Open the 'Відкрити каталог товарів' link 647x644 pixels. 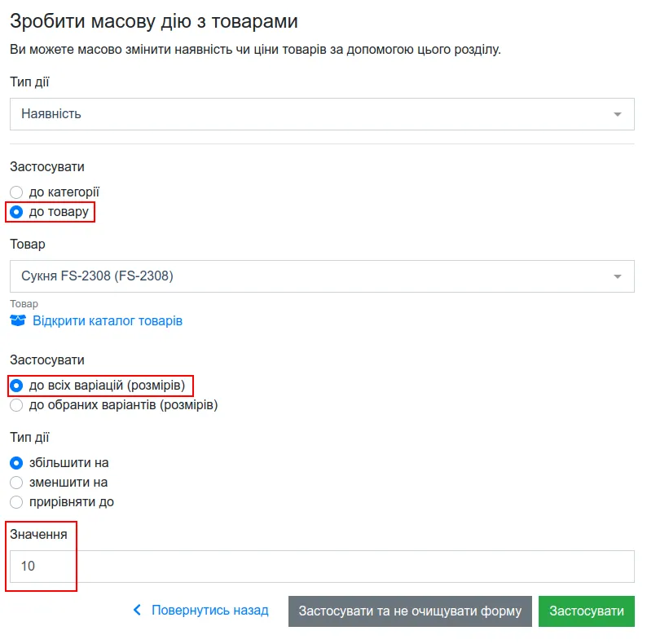click(x=108, y=320)
